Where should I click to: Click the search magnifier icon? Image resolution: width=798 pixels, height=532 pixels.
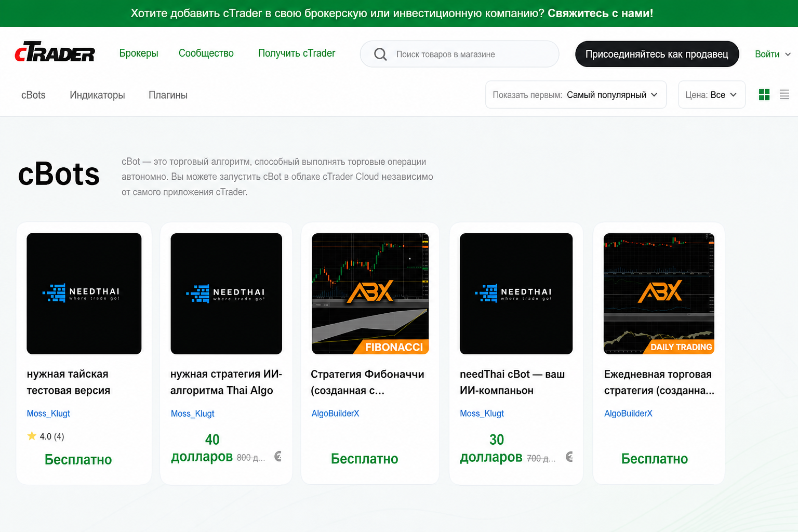pos(380,54)
